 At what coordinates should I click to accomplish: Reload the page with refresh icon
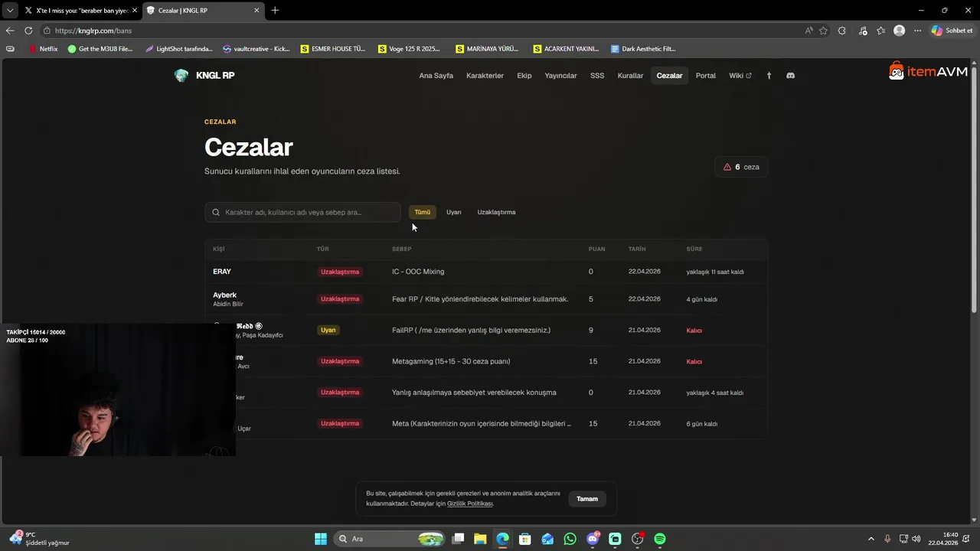(28, 31)
